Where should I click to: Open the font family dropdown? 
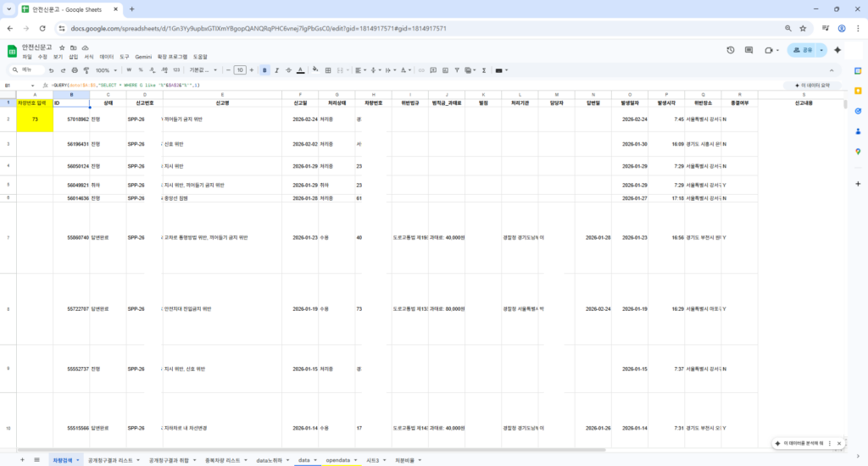[x=203, y=69]
